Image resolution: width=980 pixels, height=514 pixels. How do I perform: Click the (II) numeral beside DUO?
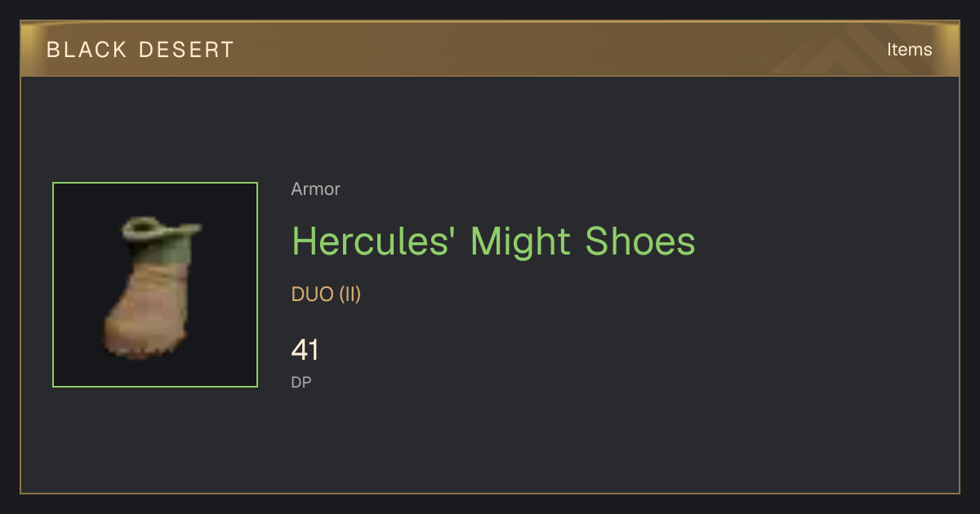click(350, 295)
